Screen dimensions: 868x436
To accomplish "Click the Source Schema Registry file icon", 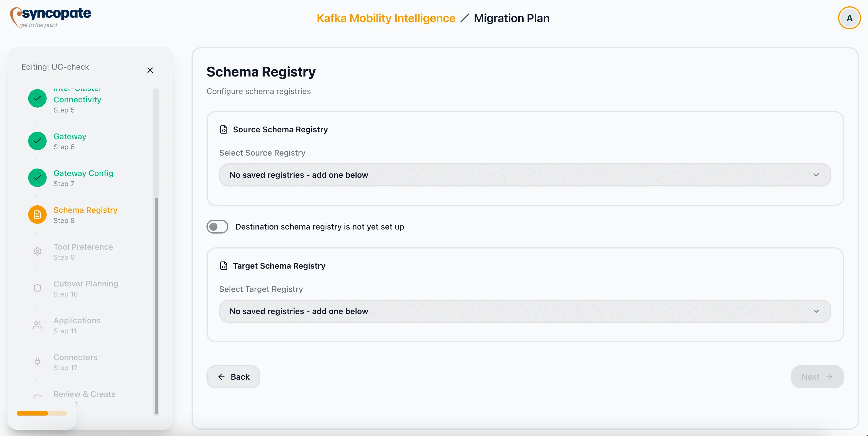I will coord(224,129).
